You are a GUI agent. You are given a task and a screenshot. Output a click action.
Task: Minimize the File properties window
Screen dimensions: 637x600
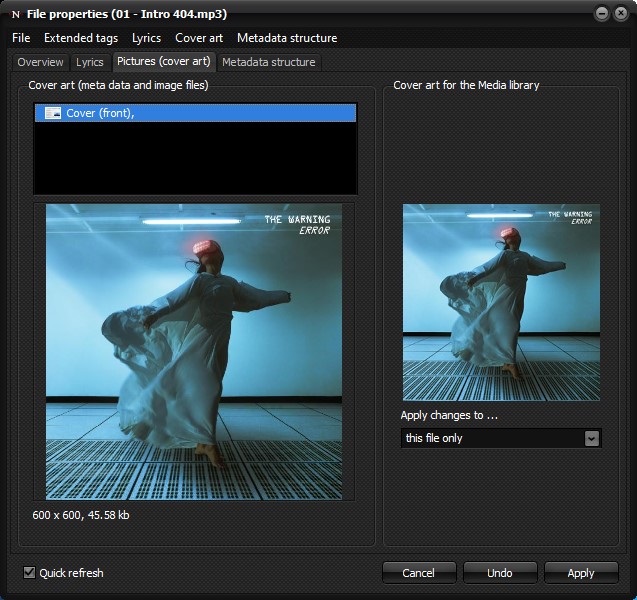tap(602, 13)
